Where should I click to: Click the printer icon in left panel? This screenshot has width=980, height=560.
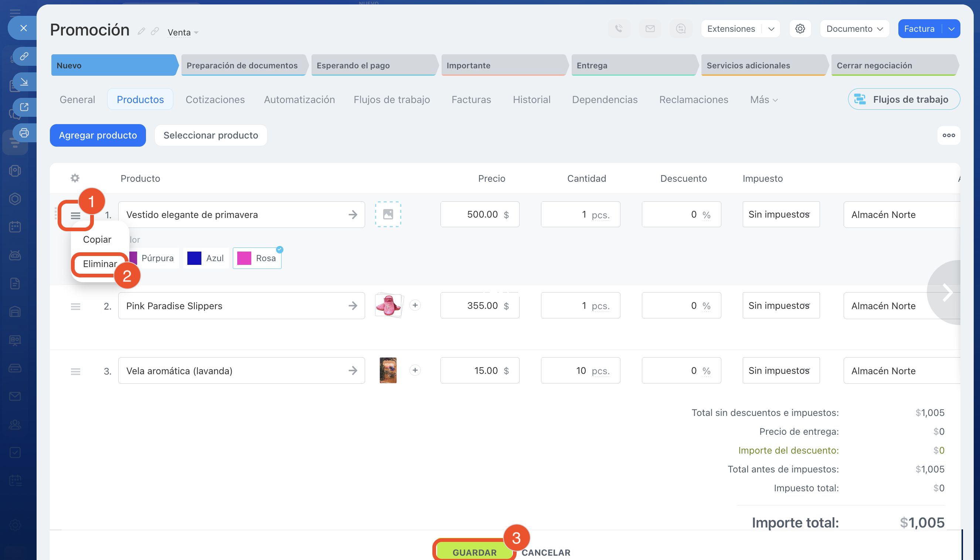(x=24, y=133)
